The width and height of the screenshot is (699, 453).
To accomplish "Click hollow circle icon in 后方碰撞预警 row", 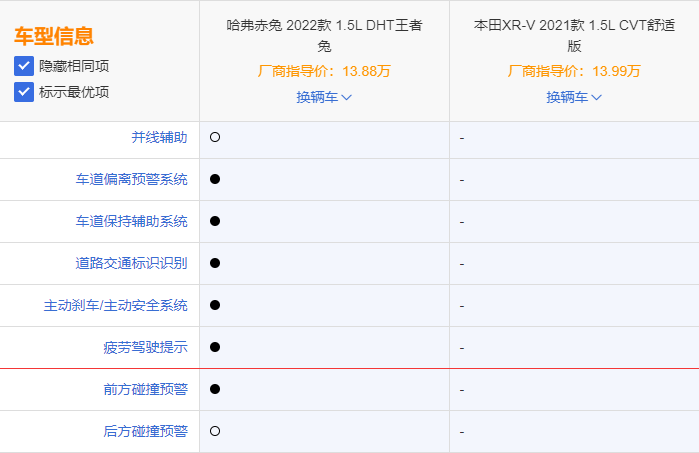I will pos(215,431).
